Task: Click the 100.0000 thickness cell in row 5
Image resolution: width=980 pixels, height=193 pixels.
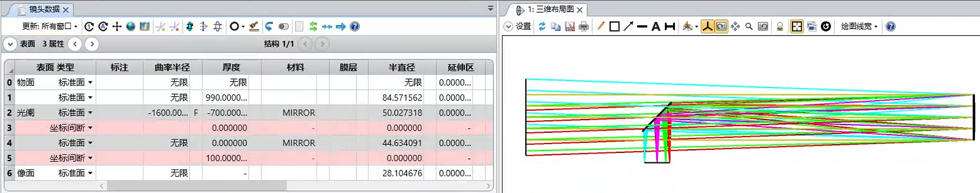Action: 226,158
